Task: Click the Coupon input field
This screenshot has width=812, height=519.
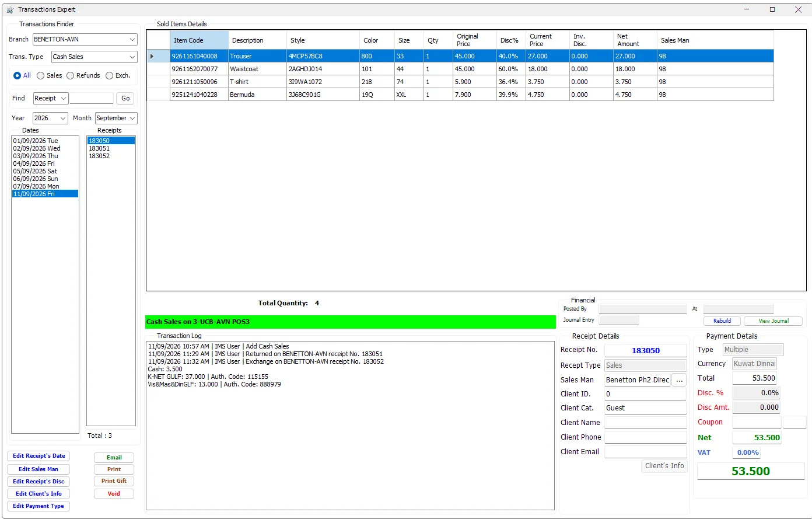Action: click(757, 422)
